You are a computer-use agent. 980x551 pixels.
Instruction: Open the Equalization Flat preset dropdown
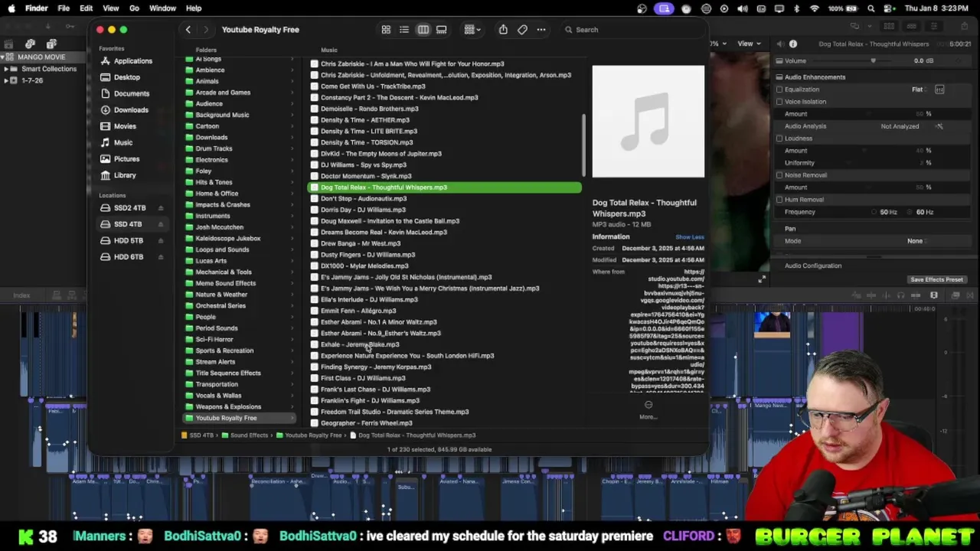click(x=920, y=90)
